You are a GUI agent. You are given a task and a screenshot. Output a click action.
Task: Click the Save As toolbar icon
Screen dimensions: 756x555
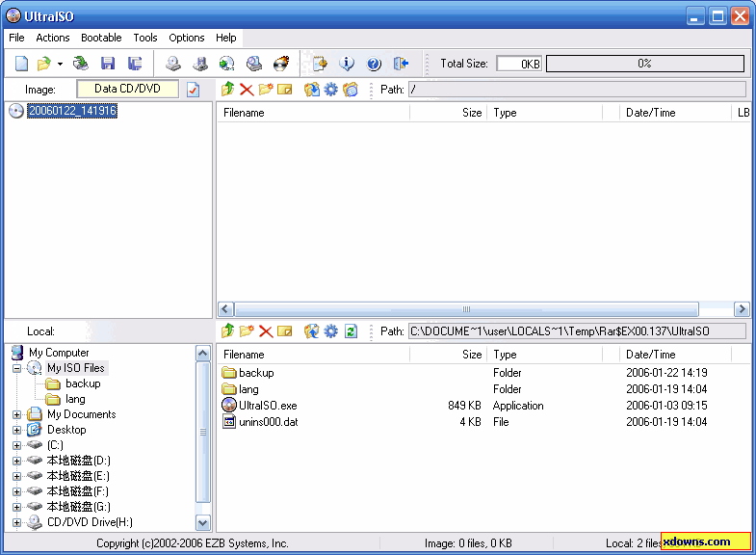tap(135, 64)
